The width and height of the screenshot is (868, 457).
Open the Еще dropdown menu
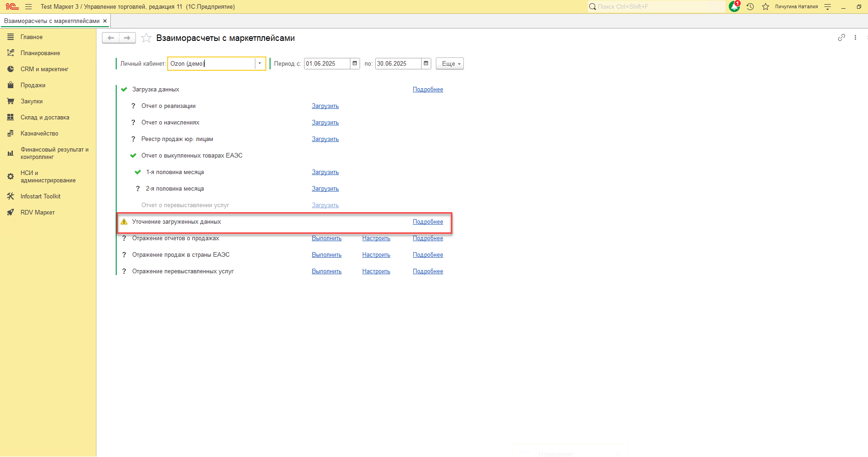coord(450,64)
